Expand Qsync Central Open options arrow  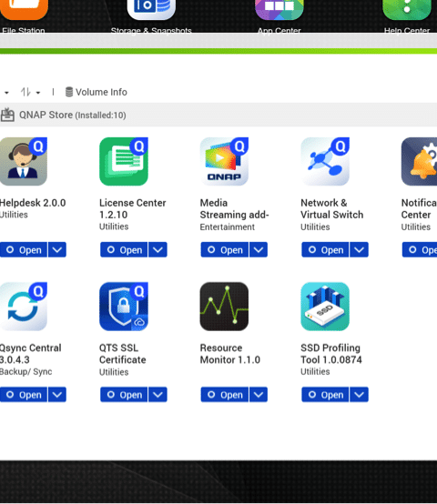57,395
